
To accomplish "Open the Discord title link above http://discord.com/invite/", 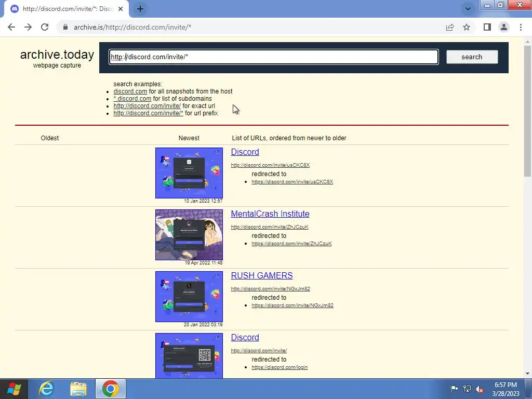I will pos(245,337).
